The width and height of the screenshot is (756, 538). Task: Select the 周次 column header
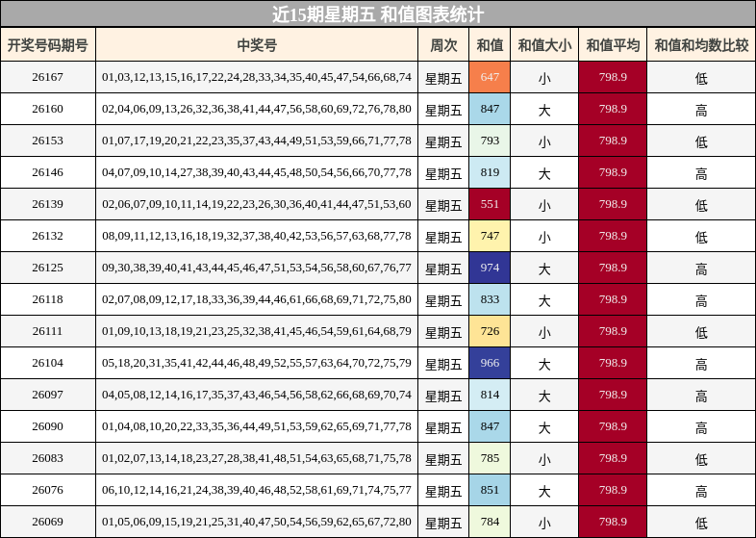(443, 45)
